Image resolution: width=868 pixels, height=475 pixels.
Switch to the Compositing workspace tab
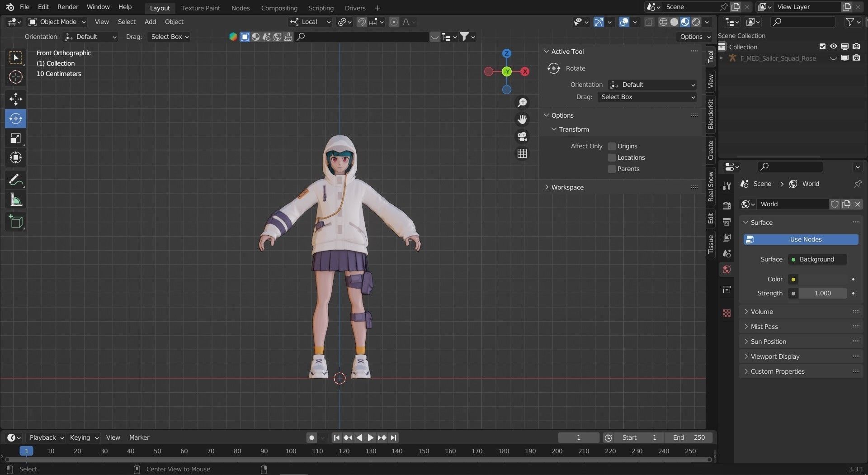click(279, 8)
